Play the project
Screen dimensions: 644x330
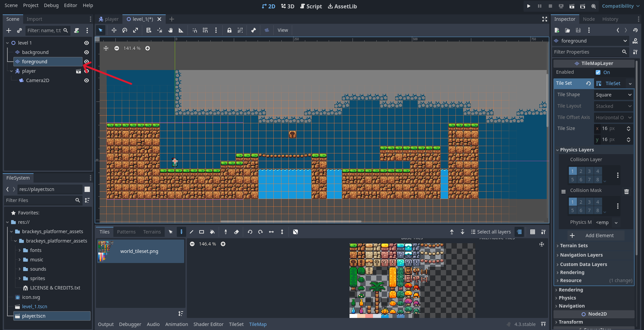pos(529,6)
